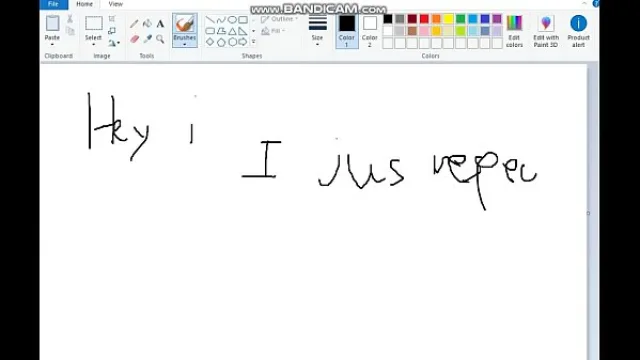The image size is (640, 360).
Task: Pick the red color swatch
Action: 424,19
